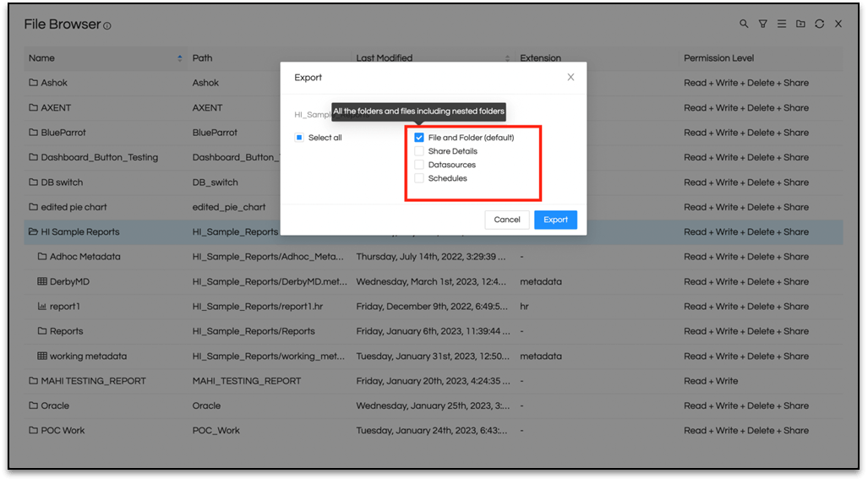Select the working metadata file name
The width and height of the screenshot is (868, 479).
tap(89, 356)
